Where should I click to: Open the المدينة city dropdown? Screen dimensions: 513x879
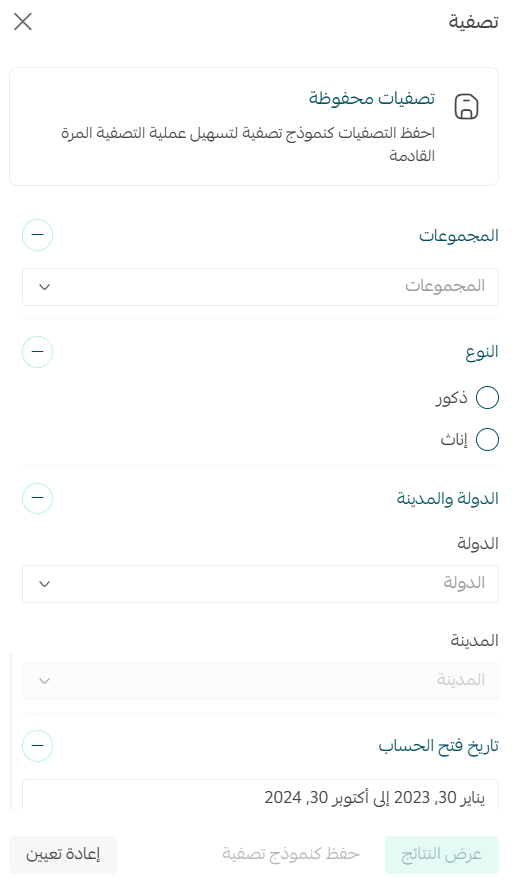(x=260, y=681)
